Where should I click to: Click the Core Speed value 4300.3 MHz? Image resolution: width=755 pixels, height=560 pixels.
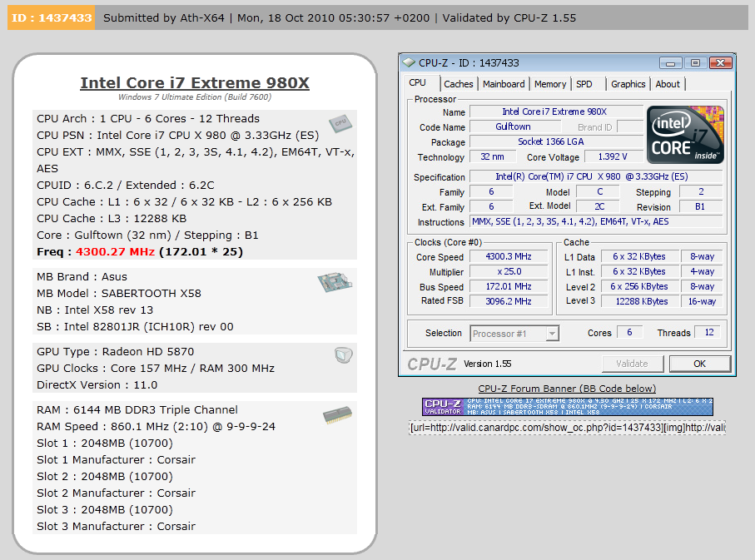coord(509,256)
